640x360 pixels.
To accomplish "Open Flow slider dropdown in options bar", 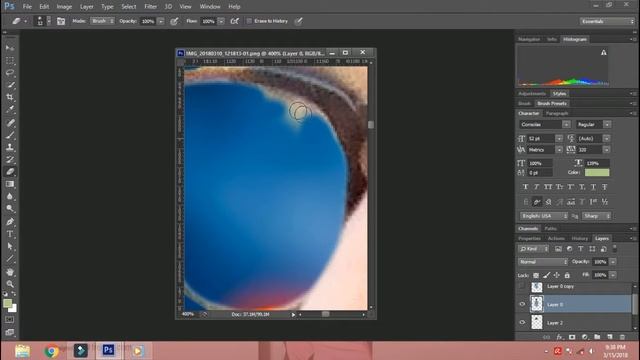I will (x=221, y=21).
